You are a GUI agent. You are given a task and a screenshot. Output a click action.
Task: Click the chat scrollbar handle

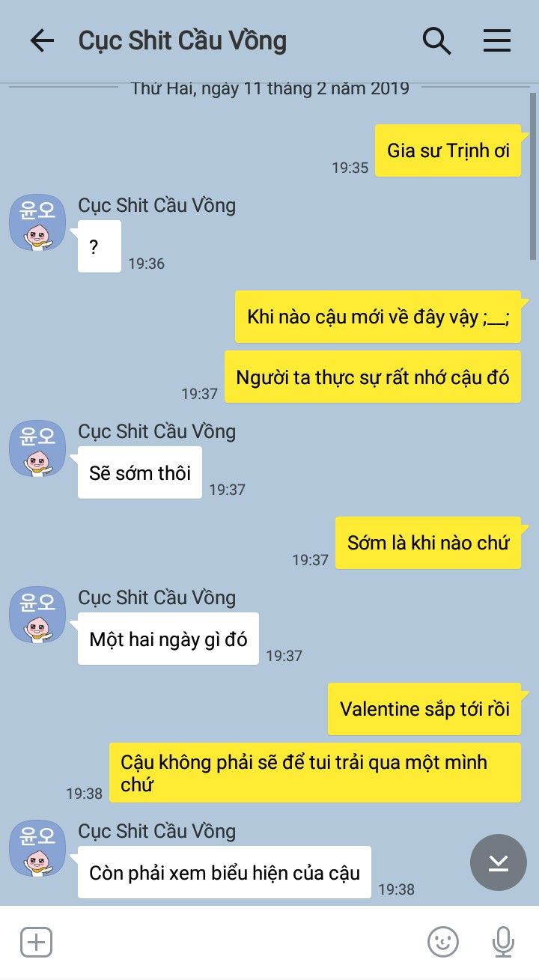533,176
